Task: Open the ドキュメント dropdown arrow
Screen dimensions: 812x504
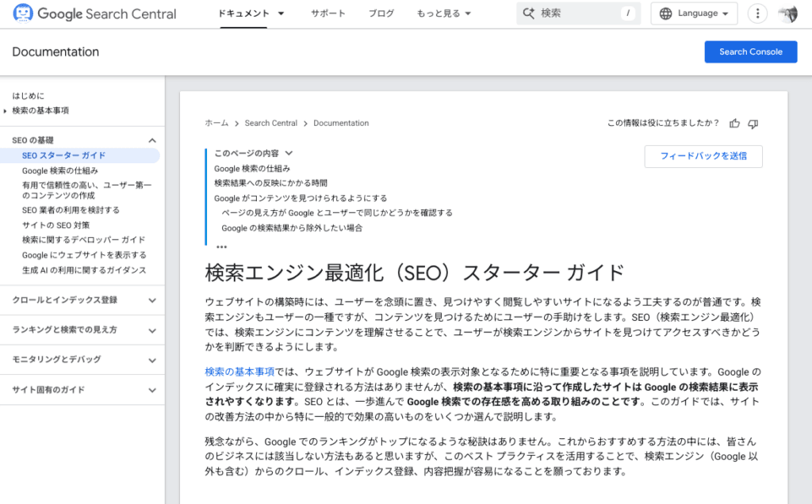Action: pos(282,13)
